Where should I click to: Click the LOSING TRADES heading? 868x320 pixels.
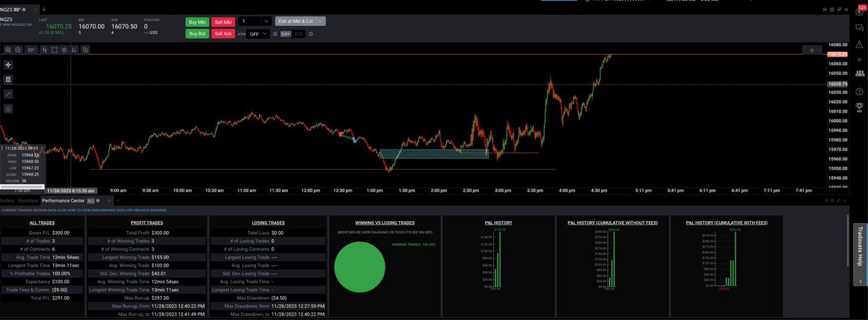tap(267, 223)
